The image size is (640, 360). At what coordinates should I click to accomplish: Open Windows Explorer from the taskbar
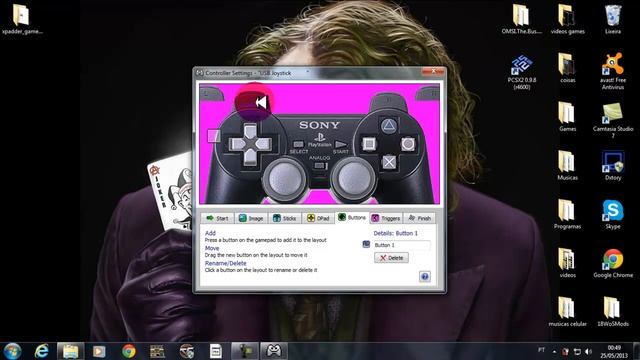(70, 351)
